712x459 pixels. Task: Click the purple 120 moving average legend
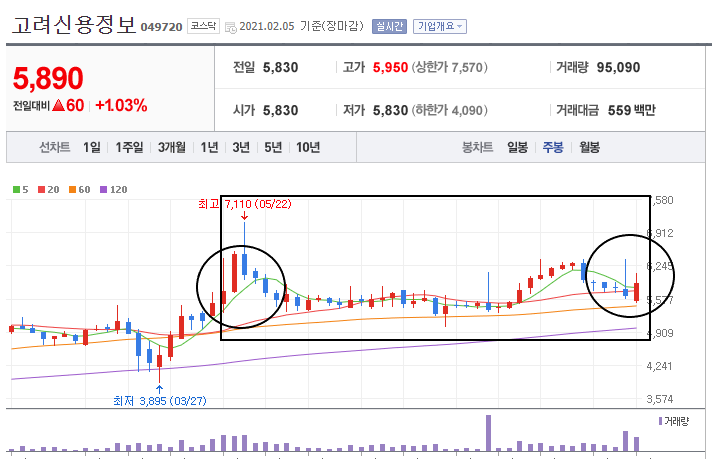pyautogui.click(x=113, y=190)
